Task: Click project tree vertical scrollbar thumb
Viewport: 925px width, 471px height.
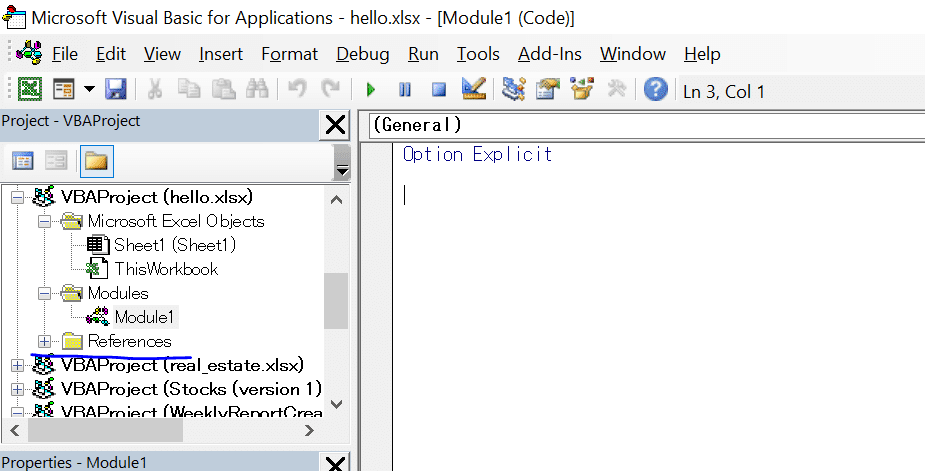Action: point(337,300)
